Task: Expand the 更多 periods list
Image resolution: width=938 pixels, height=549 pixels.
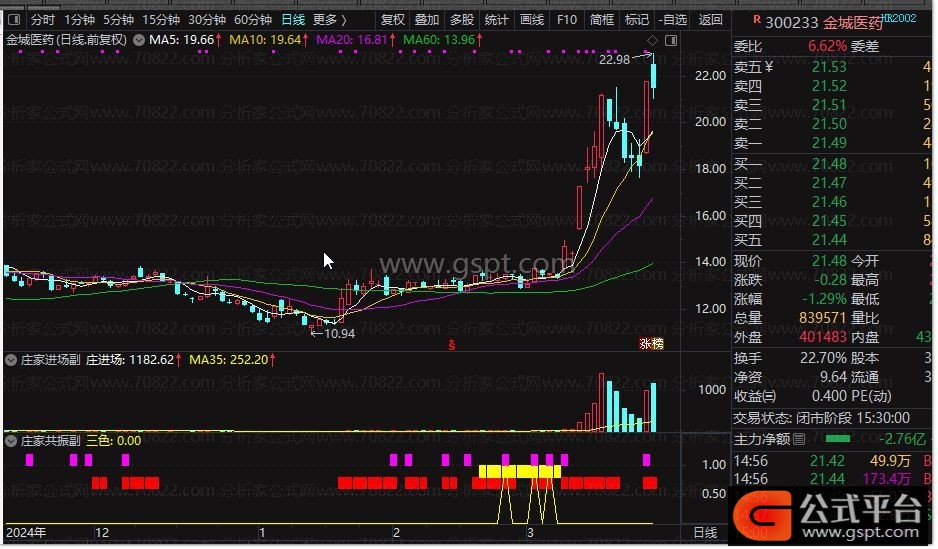Action: tap(330, 20)
